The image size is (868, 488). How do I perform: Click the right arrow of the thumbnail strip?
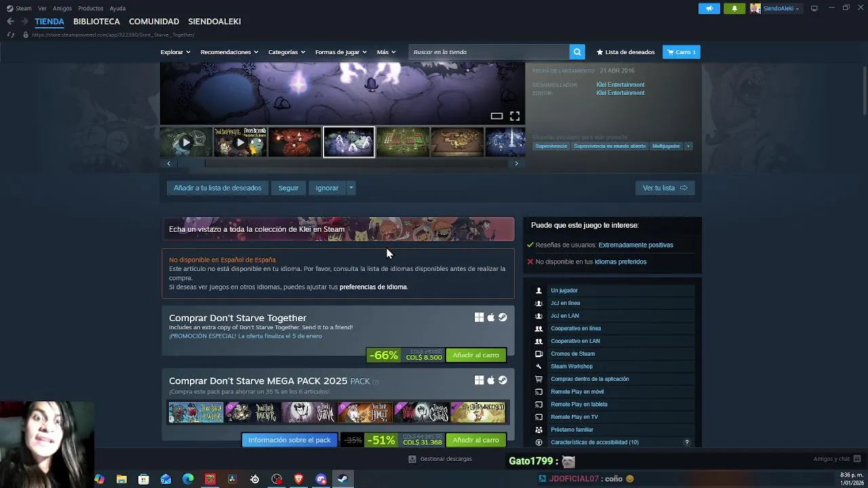pos(517,163)
